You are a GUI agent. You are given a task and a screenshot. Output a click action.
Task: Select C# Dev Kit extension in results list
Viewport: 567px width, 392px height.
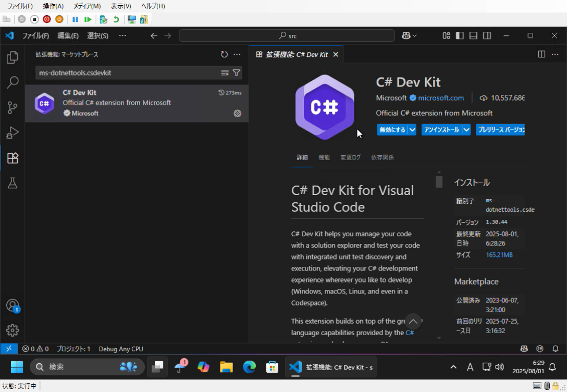tap(137, 103)
